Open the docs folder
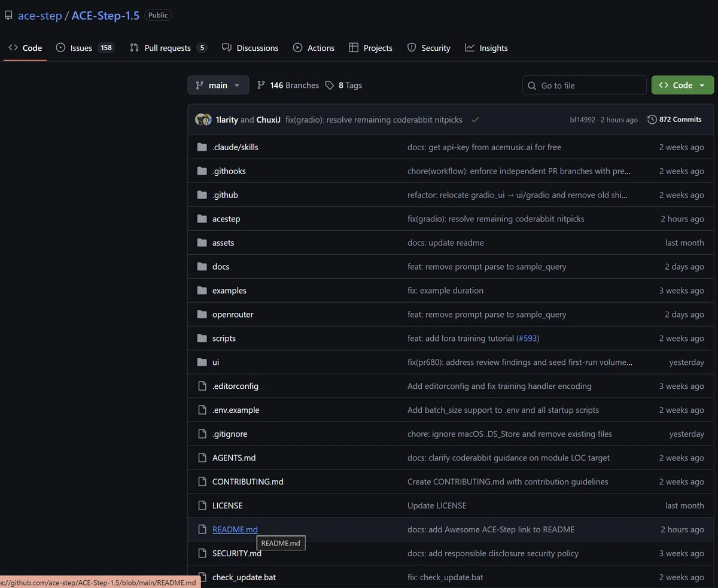This screenshot has width=718, height=588. (221, 267)
